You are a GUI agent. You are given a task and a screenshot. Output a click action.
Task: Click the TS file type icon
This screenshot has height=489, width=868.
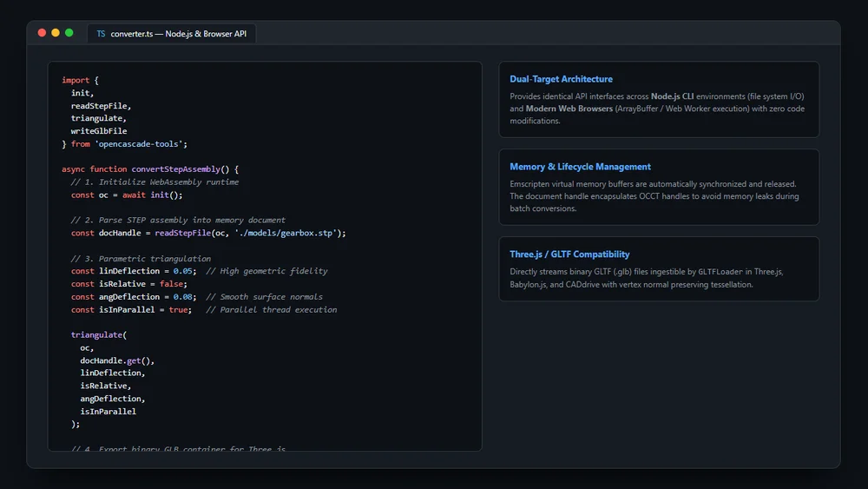[101, 34]
